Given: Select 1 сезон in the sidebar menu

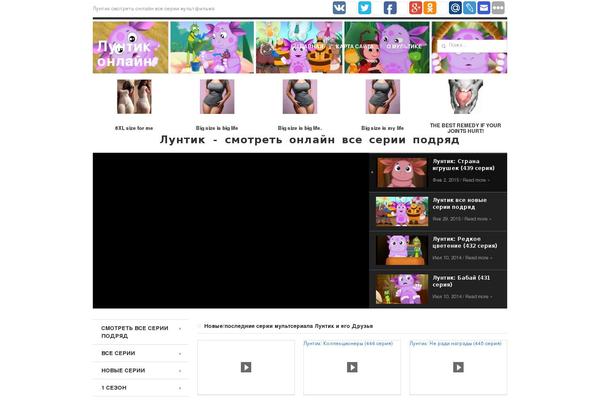Looking at the screenshot, I should point(114,387).
